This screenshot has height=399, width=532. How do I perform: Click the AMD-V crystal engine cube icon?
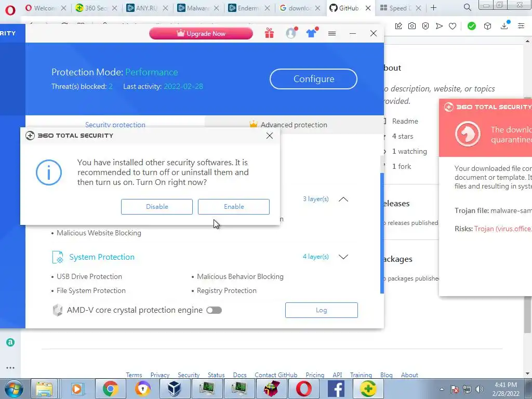pos(58,310)
